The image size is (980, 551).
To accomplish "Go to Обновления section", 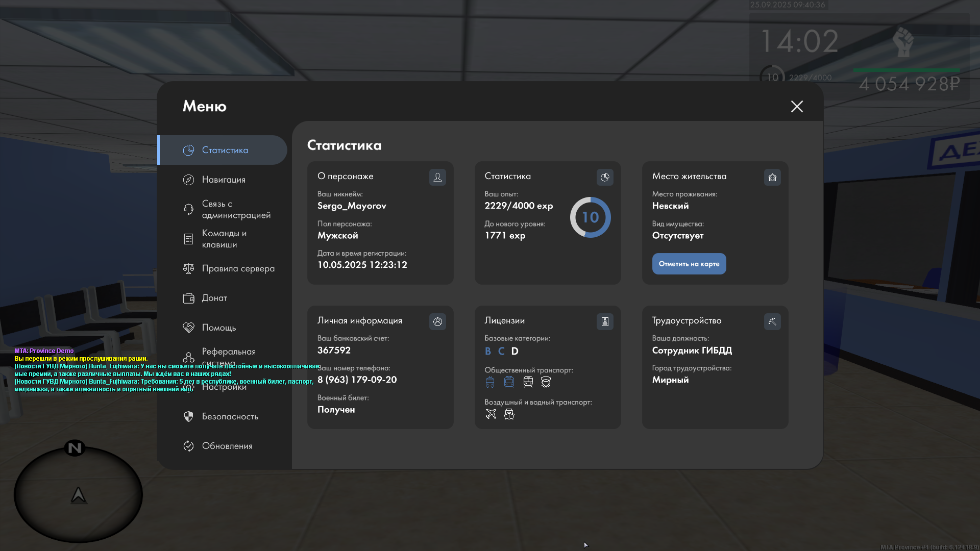I will [227, 446].
